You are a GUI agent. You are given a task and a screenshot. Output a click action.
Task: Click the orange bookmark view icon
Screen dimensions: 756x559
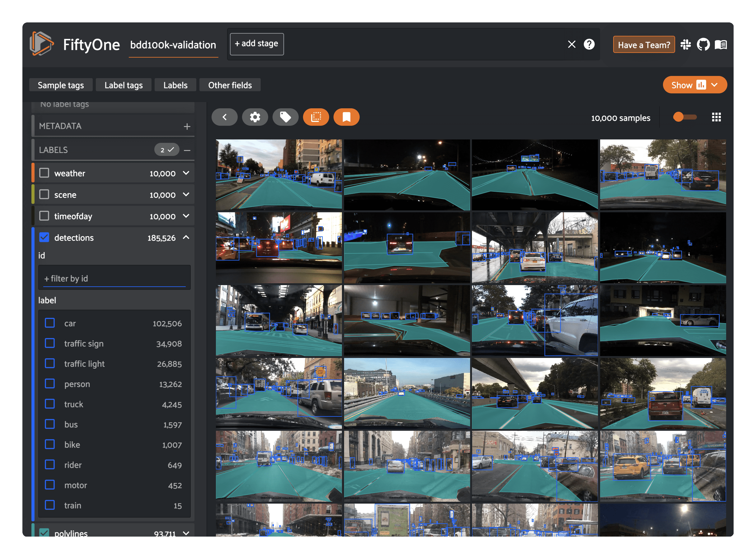[x=346, y=117]
